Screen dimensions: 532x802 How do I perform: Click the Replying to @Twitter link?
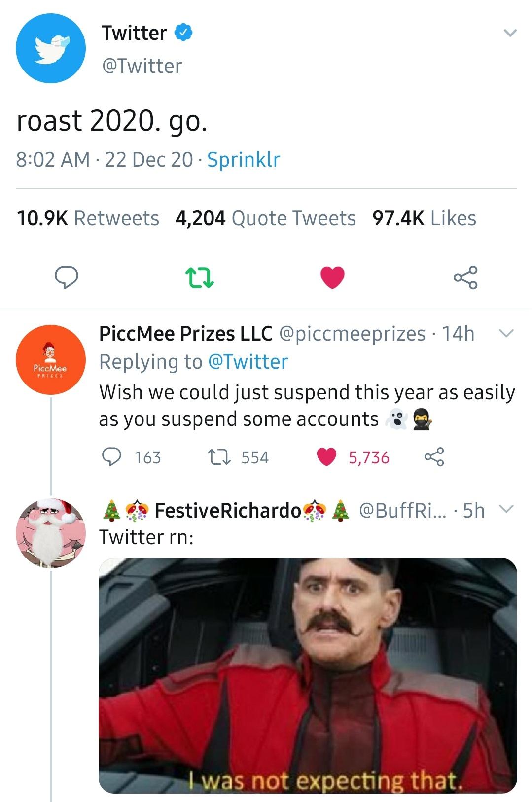193,362
